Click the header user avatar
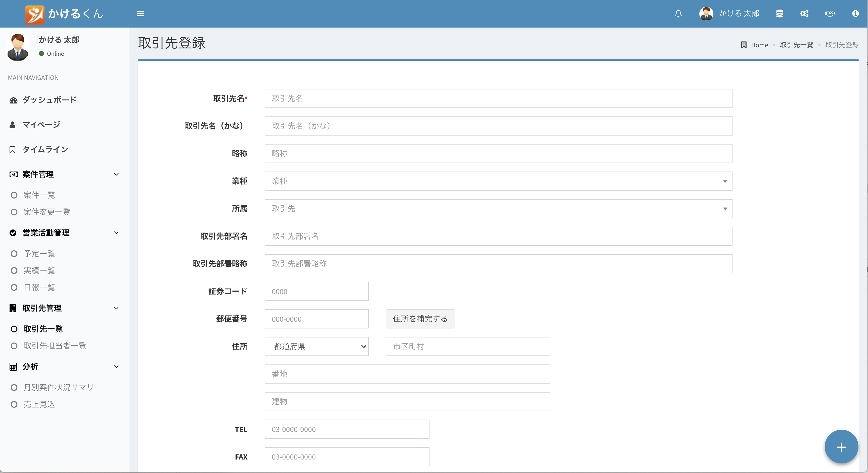868x473 pixels. (x=706, y=14)
